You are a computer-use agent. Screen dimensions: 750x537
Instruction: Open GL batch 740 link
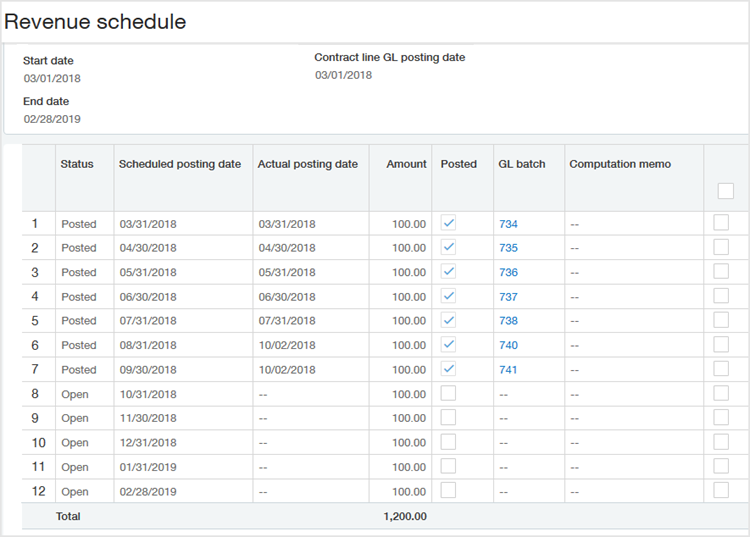coord(508,345)
